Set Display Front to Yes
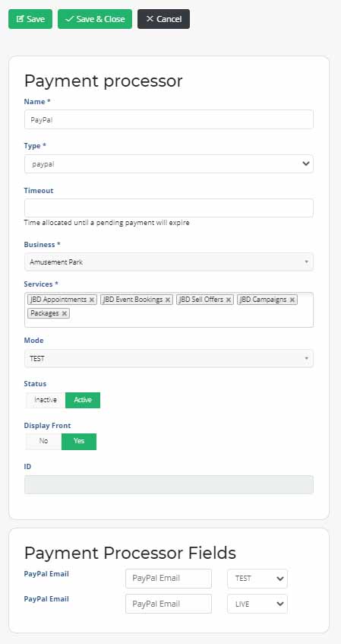The height and width of the screenshot is (644, 341). pyautogui.click(x=79, y=442)
